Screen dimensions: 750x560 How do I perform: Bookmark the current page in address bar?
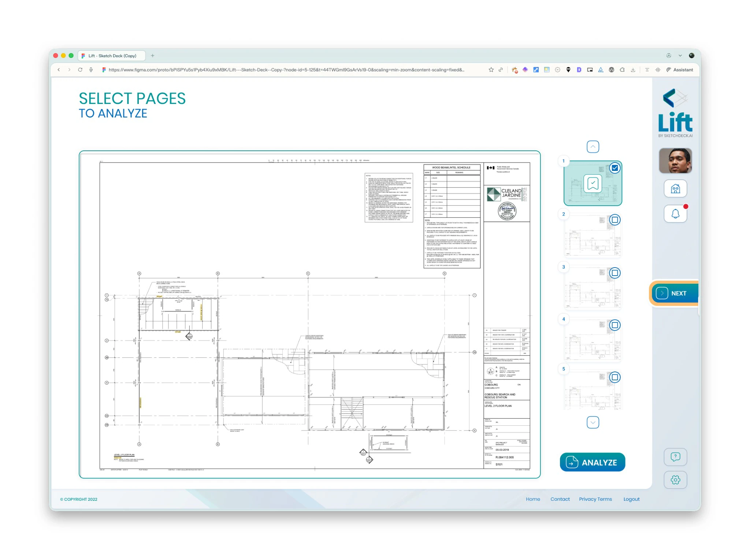[x=491, y=70]
